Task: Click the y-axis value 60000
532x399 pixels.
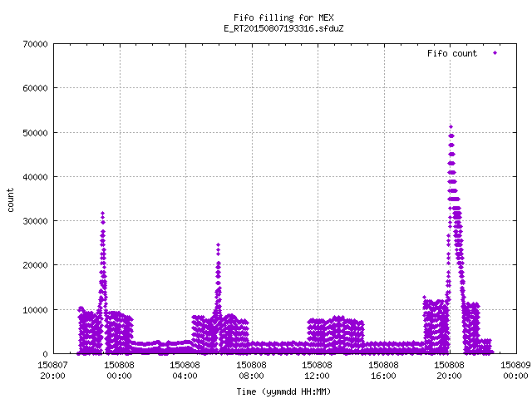Action: tap(35, 89)
